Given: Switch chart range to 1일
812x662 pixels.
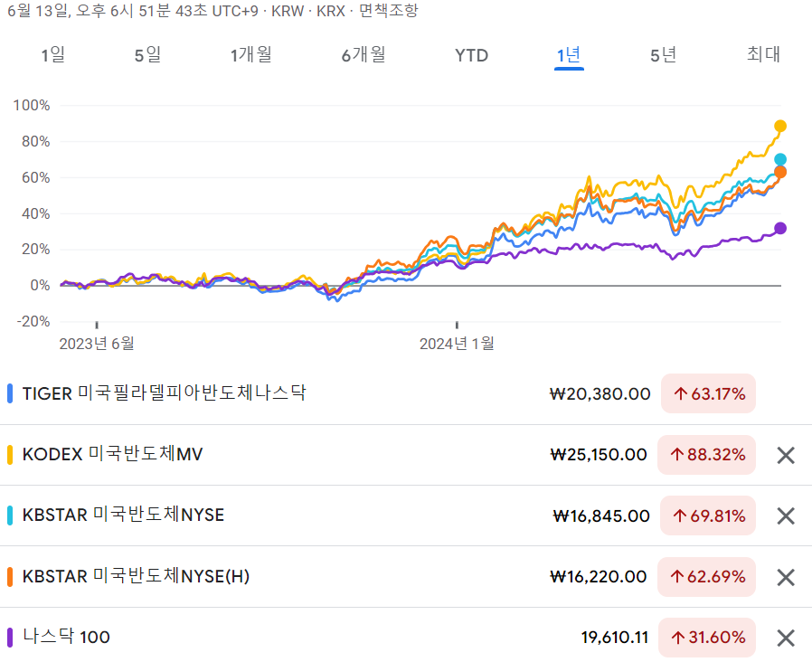Looking at the screenshot, I should (x=52, y=55).
